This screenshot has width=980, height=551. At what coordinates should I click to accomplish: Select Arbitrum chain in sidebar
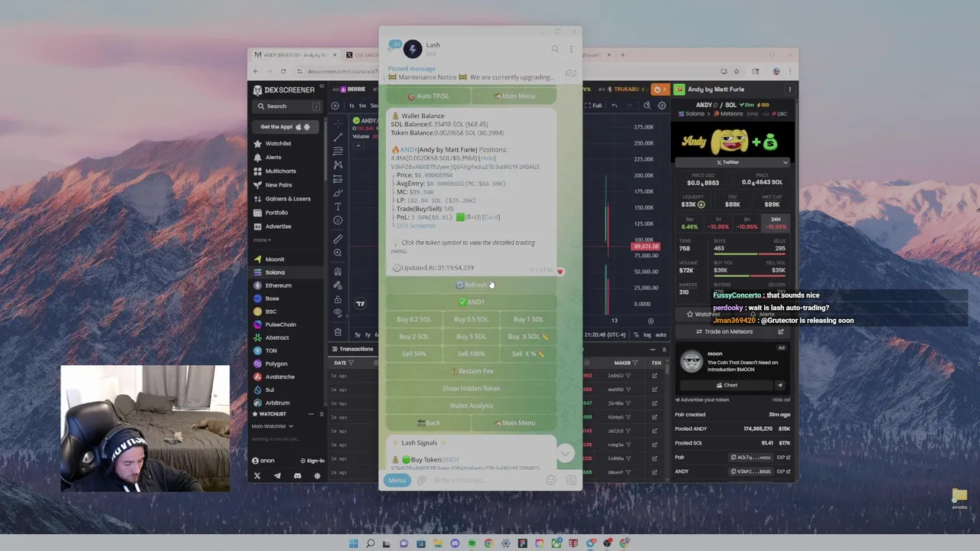[277, 403]
